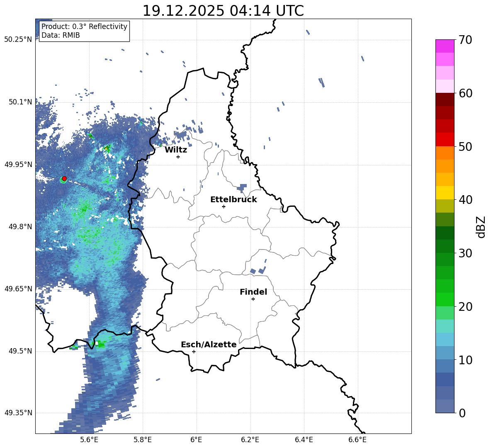Click the 6.4°E longitude label
This screenshot has height=448, width=491.
point(304,440)
